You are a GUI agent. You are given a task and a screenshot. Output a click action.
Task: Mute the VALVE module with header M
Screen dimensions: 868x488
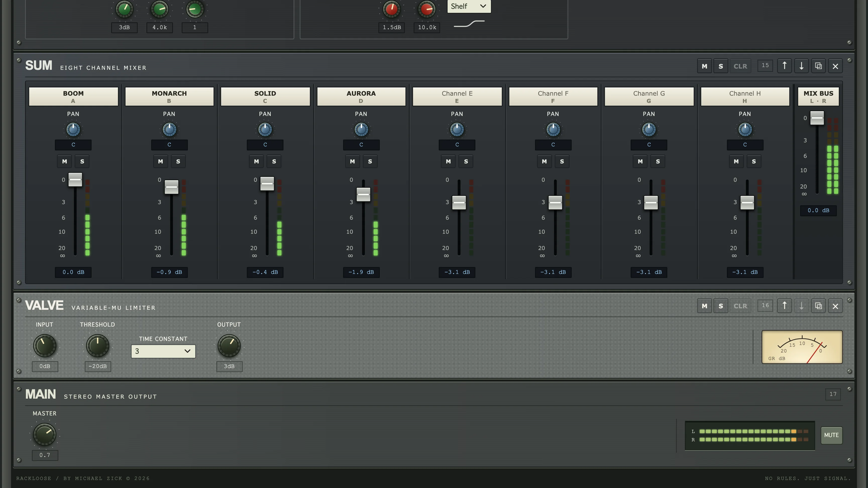704,306
